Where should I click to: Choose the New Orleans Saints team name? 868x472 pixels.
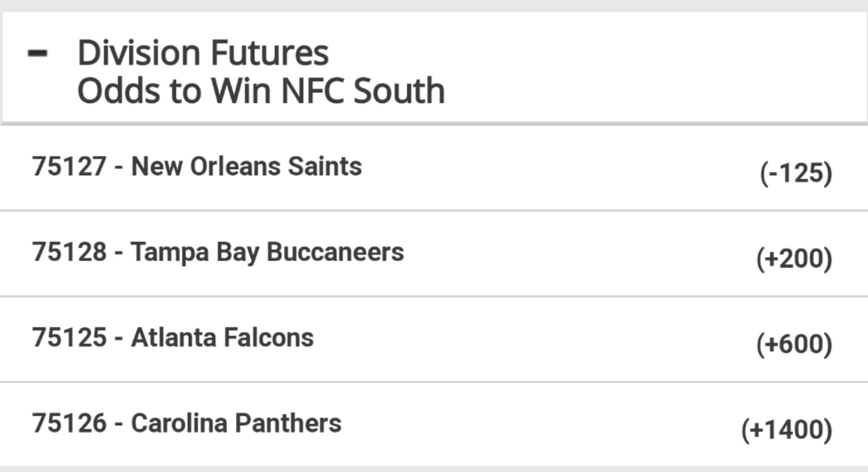click(246, 166)
